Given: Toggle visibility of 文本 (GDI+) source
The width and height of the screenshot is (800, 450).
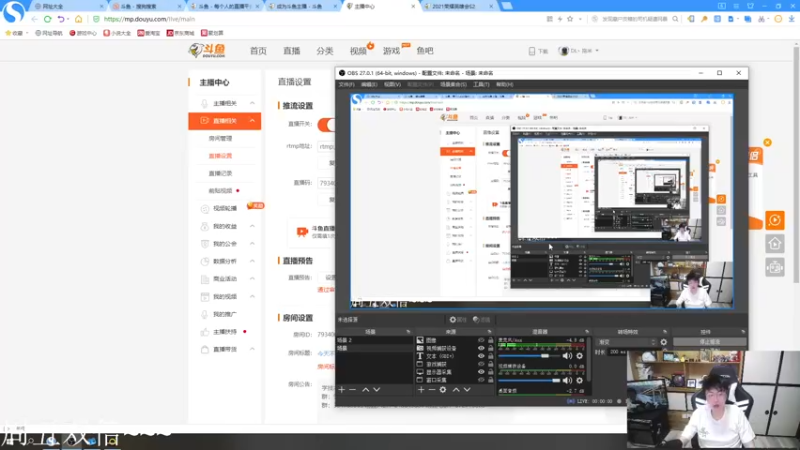Looking at the screenshot, I should pyautogui.click(x=481, y=356).
